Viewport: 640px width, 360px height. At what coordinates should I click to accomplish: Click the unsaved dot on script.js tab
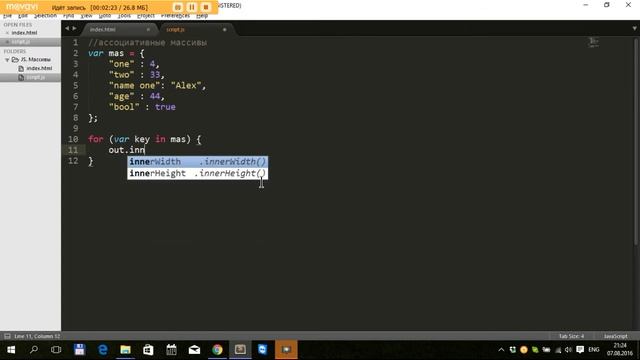[224, 29]
